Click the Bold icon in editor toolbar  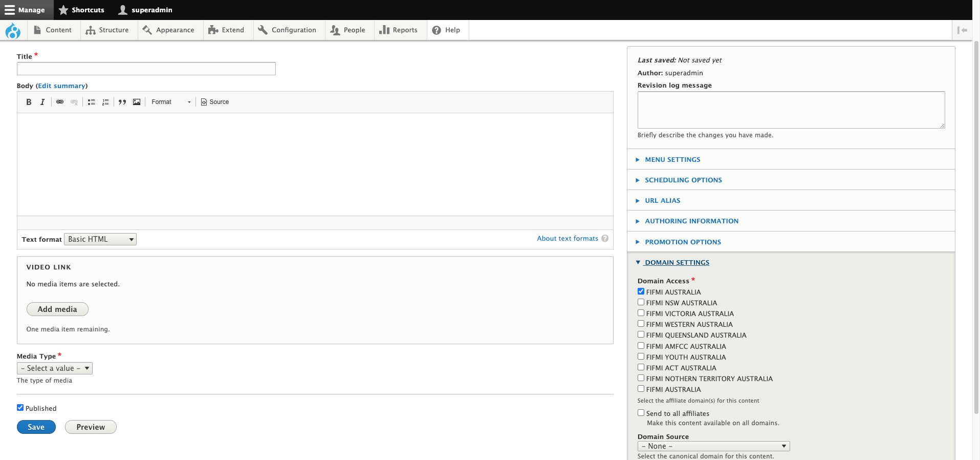click(29, 102)
